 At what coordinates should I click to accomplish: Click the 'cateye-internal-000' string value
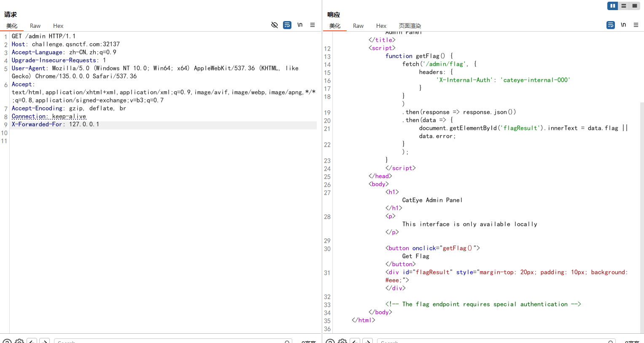pos(535,80)
